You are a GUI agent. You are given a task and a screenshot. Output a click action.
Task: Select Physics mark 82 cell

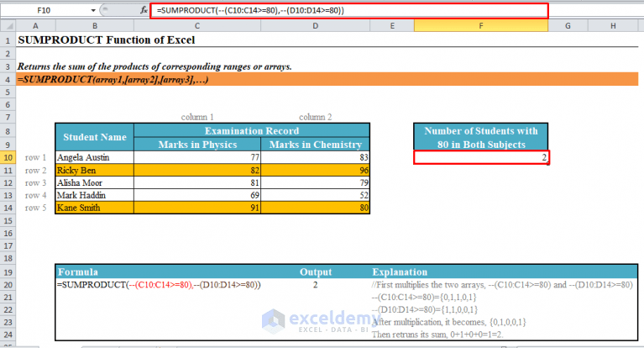[x=197, y=171]
